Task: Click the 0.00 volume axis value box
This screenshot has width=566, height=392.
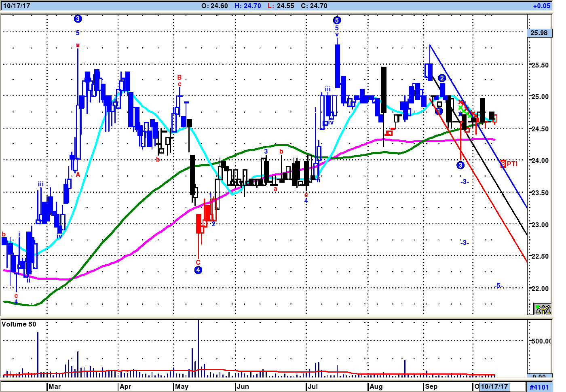Action: (539, 376)
